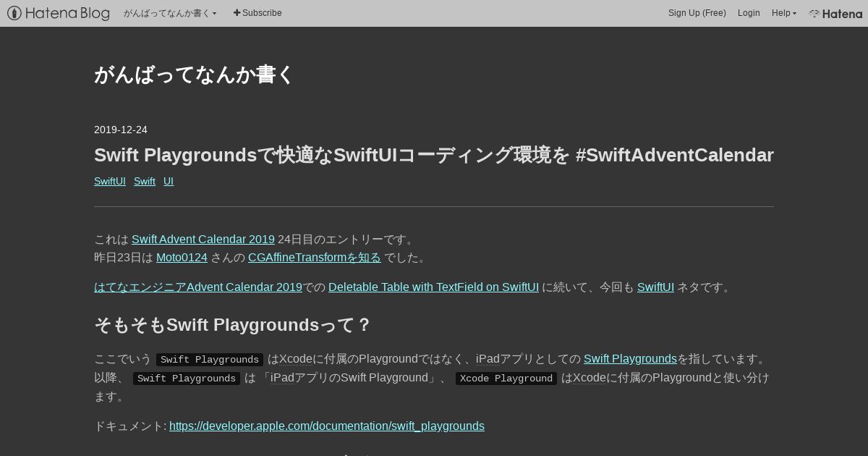Screen dimensions: 868x456
Task: Click Sign Up (Free)
Action: pos(697,13)
